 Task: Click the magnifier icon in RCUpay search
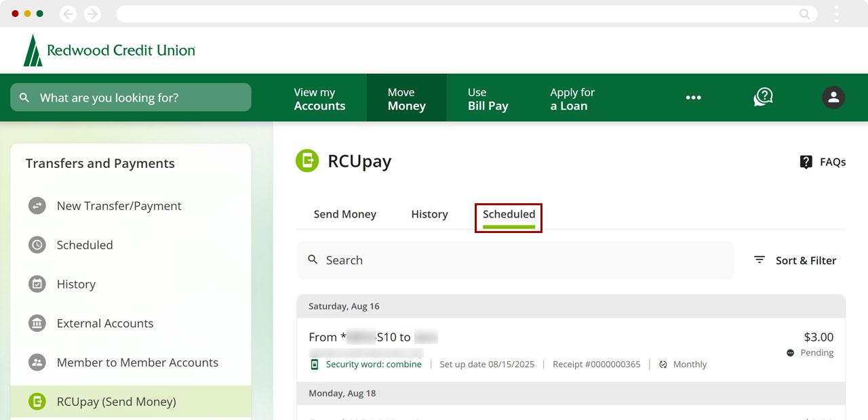pos(313,259)
